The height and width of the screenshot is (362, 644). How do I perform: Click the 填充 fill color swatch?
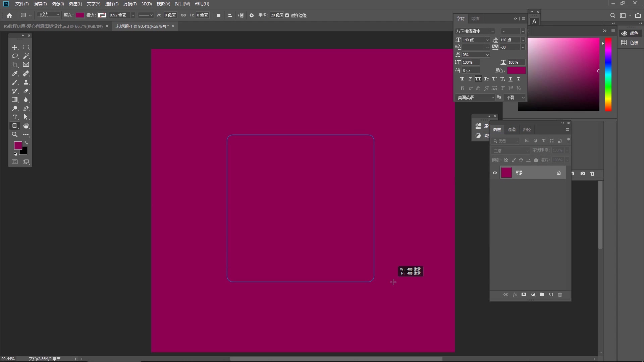click(x=80, y=15)
